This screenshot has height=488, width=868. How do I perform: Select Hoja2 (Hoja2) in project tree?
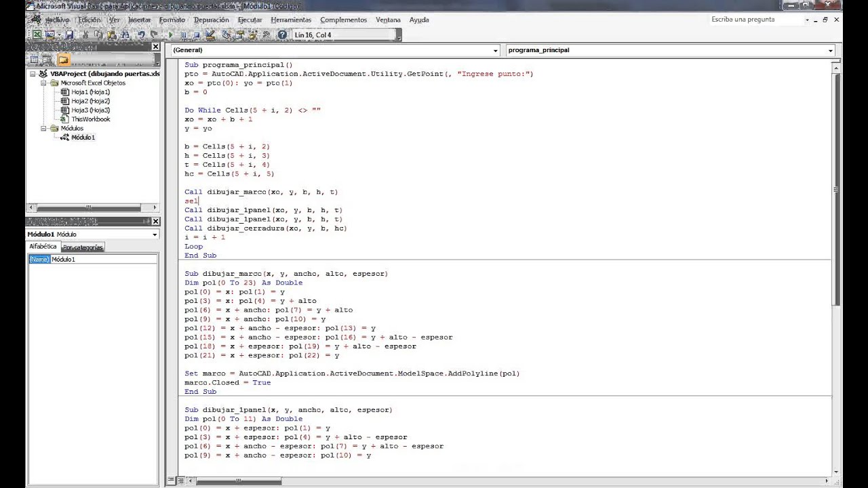click(x=90, y=101)
